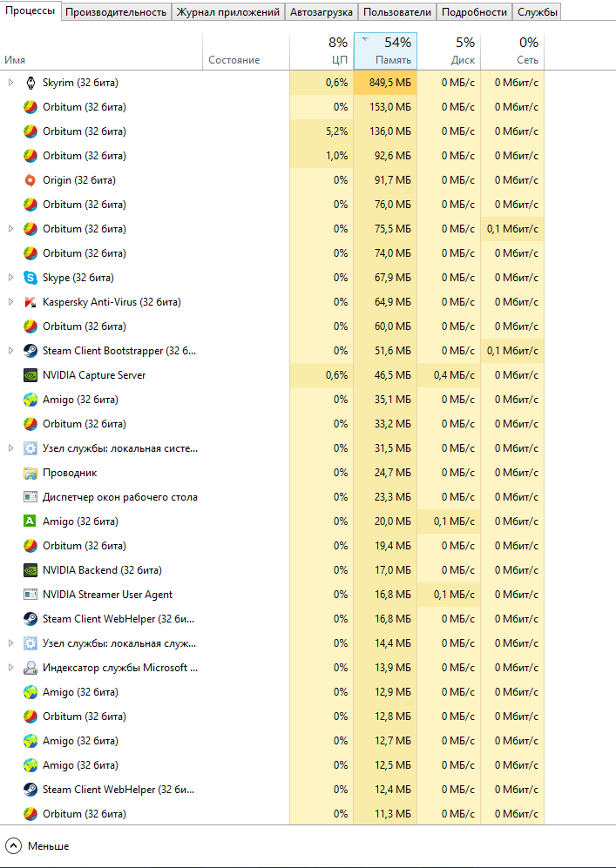Click the NVIDIA Capture Server icon
616x868 pixels.
pyautogui.click(x=30, y=375)
